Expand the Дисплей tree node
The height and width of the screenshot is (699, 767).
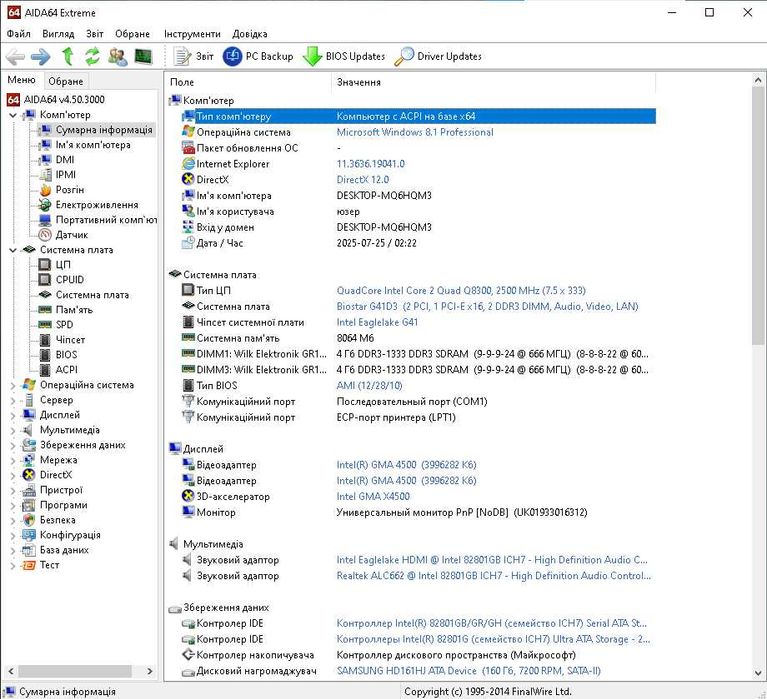click(13, 415)
